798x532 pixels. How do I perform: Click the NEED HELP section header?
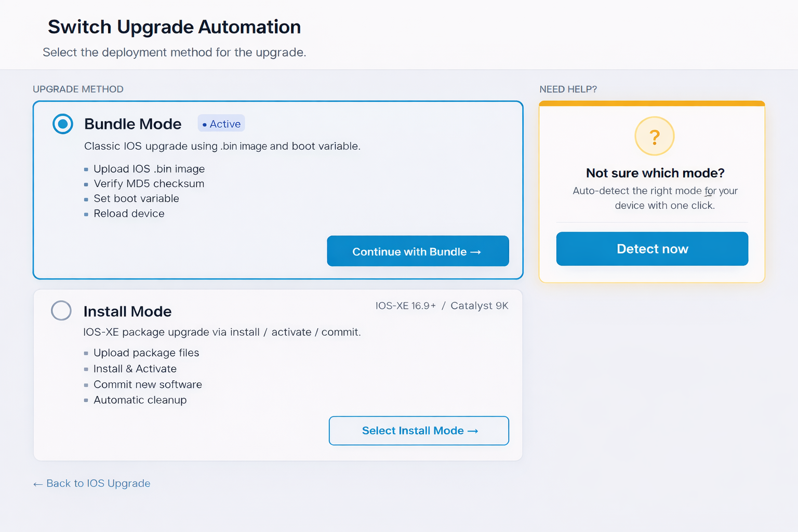[568, 89]
